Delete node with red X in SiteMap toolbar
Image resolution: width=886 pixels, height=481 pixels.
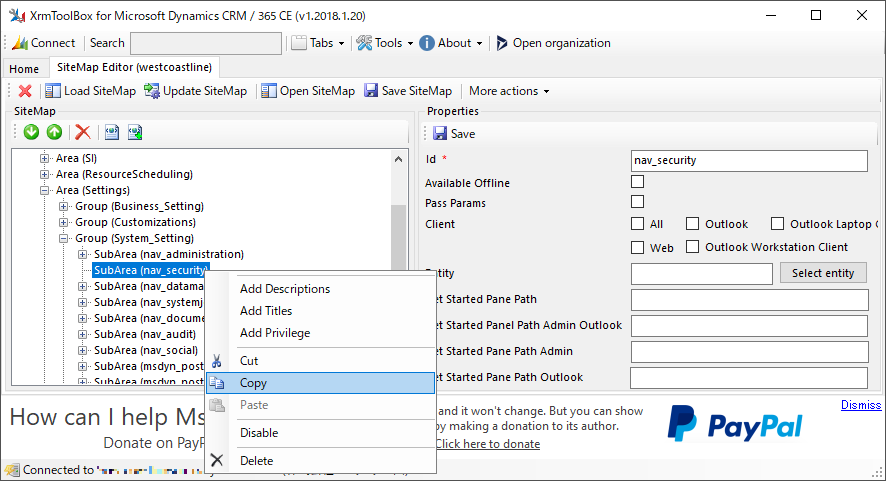click(x=83, y=132)
